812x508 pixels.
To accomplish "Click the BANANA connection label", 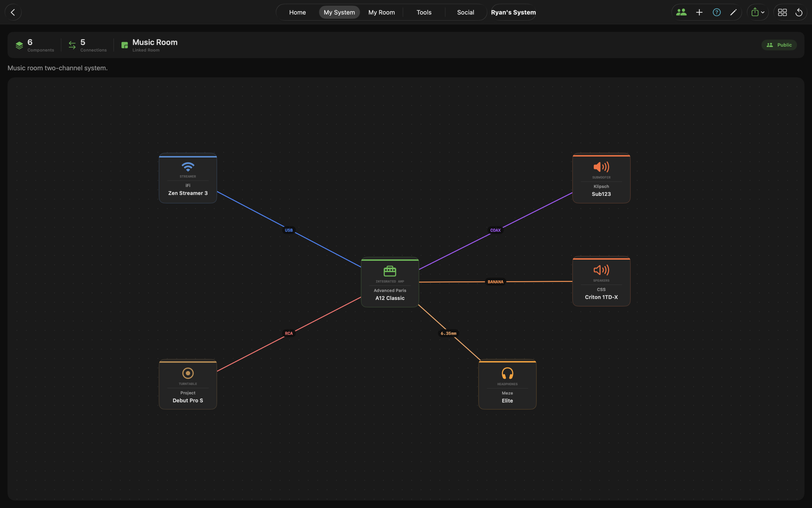I will tap(495, 282).
